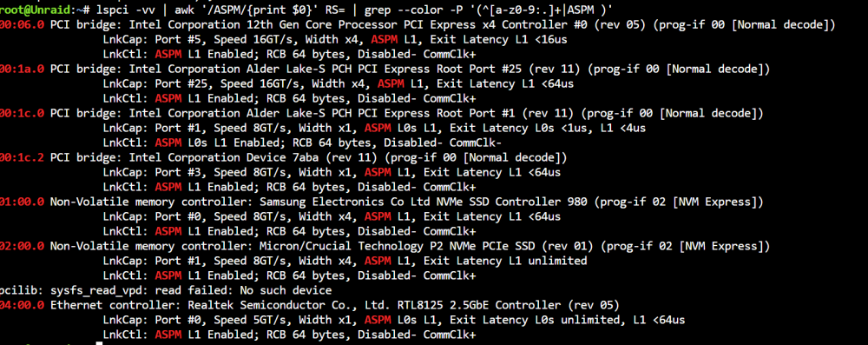Select the 04:00.0 PCI address

coord(23,305)
